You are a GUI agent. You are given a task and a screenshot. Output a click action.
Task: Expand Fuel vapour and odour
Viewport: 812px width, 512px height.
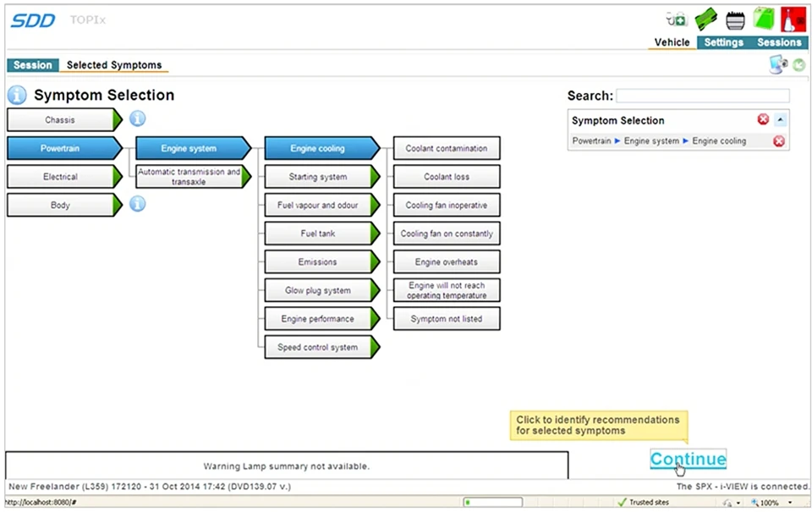[322, 205]
